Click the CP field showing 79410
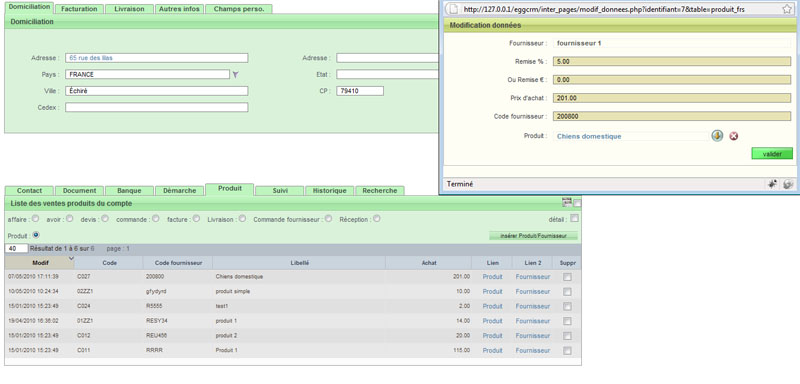Screen dimensions: 800x384 coord(360,91)
